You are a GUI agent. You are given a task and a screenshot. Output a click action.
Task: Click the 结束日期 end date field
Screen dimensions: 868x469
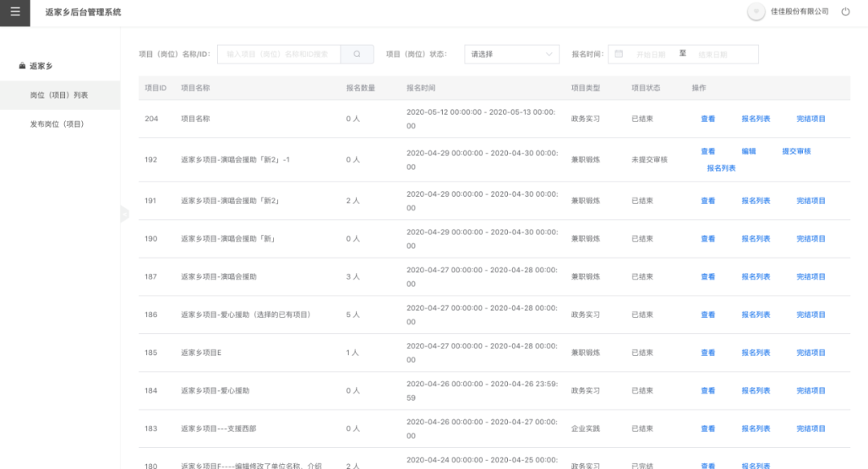click(713, 54)
